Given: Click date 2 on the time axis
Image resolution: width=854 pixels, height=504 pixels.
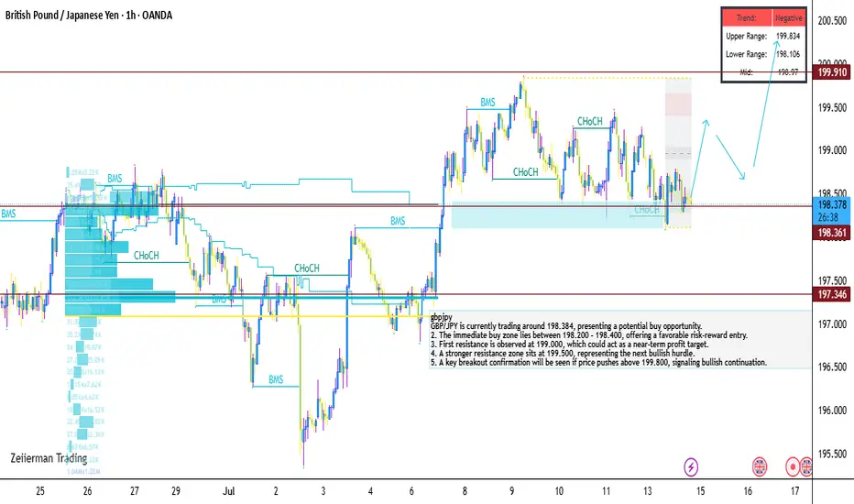Looking at the screenshot, I should pos(276,491).
